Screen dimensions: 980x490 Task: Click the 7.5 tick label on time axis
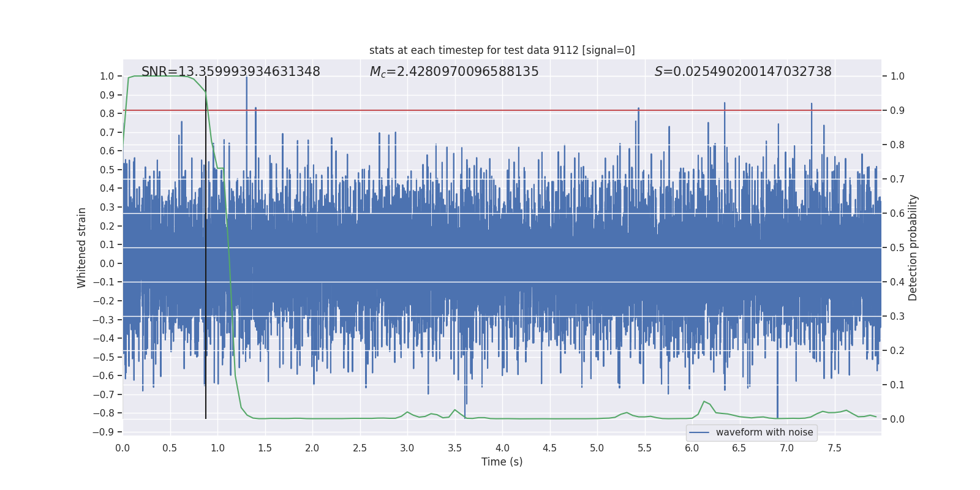834,448
